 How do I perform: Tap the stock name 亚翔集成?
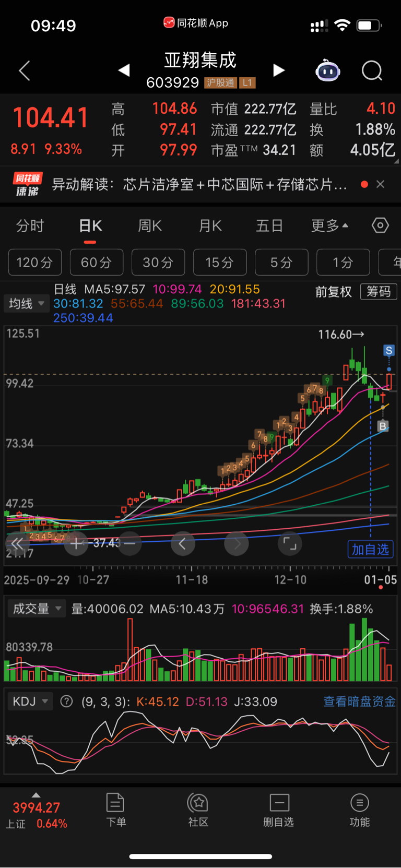pyautogui.click(x=200, y=60)
